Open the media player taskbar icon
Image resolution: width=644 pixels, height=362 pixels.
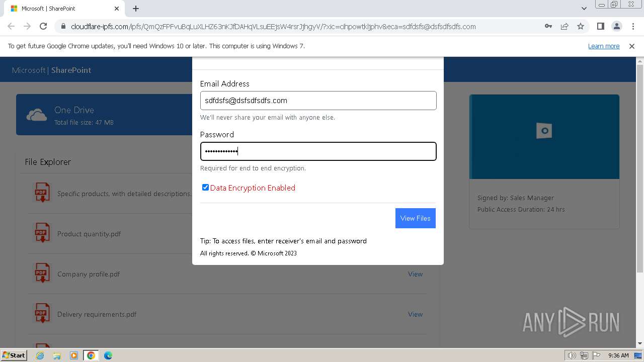[74, 355]
